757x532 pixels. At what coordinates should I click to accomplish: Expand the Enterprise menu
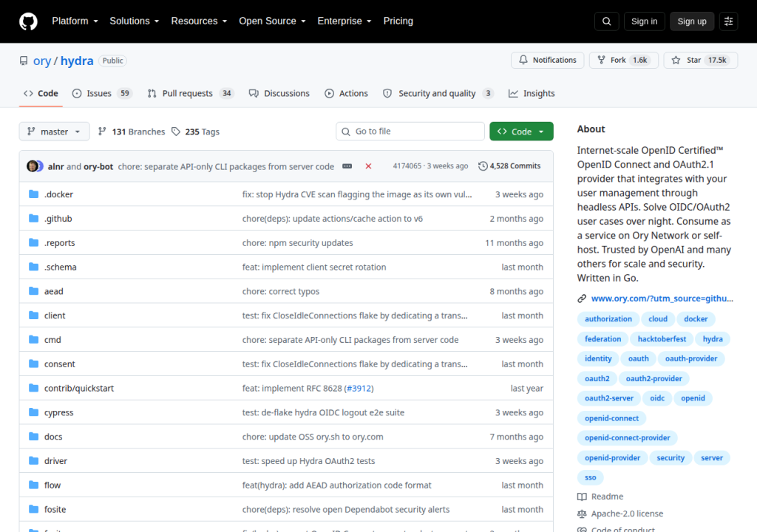coord(344,21)
